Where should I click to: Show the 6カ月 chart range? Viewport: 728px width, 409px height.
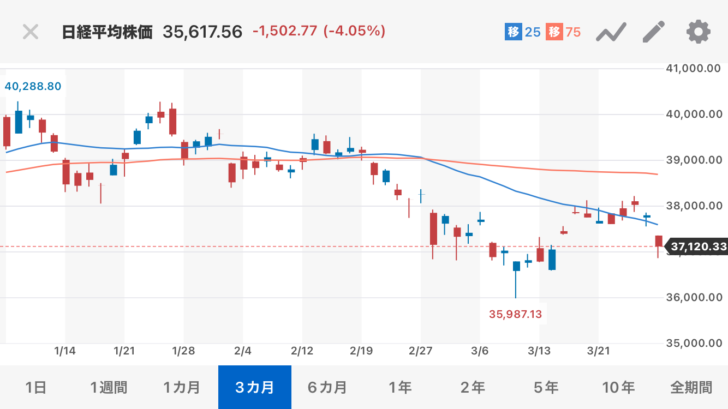coord(327,387)
